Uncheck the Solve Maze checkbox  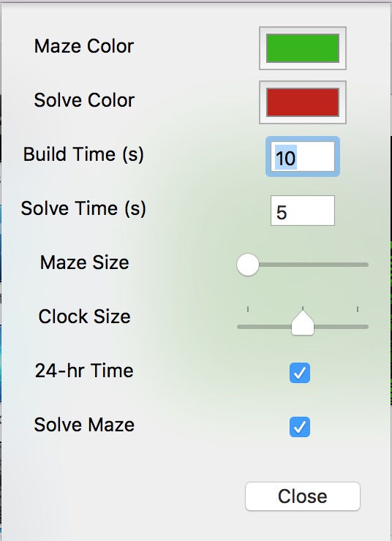click(x=300, y=427)
